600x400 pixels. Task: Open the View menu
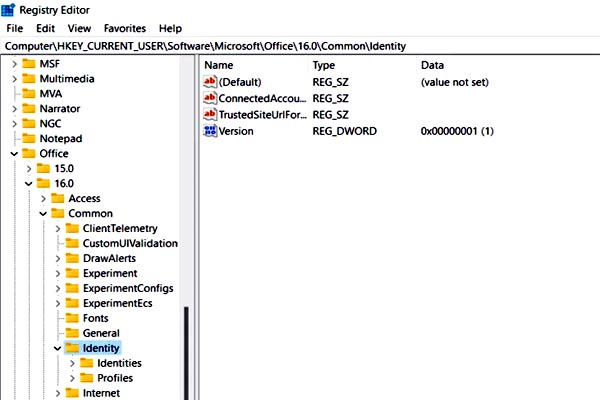(x=79, y=28)
